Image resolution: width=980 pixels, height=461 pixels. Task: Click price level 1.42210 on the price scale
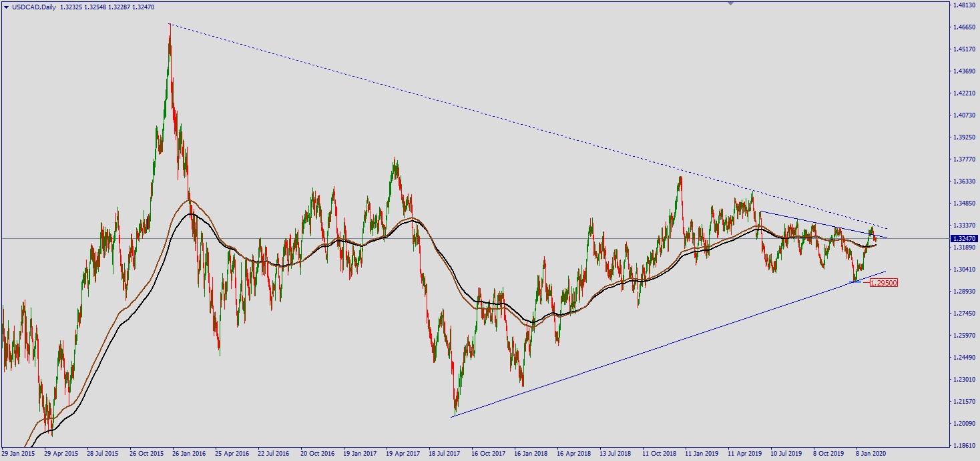(965, 93)
